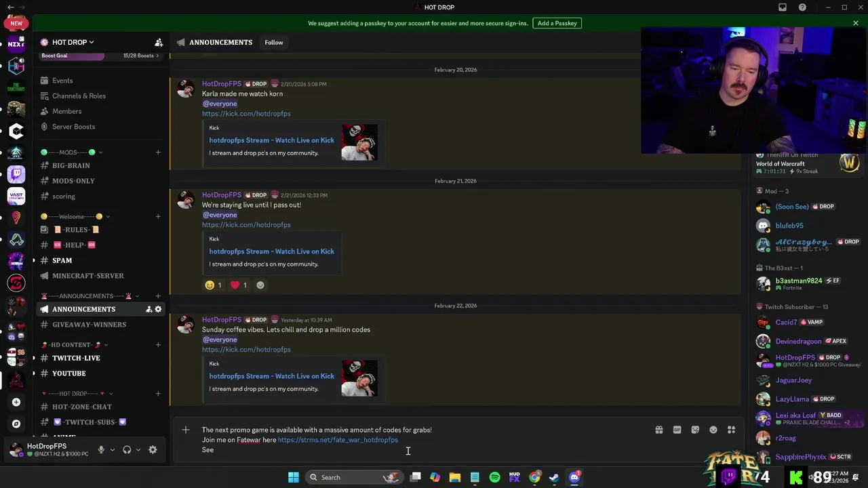Open the strms.net Fate War link in draft
This screenshot has height=488, width=868.
[x=338, y=440]
